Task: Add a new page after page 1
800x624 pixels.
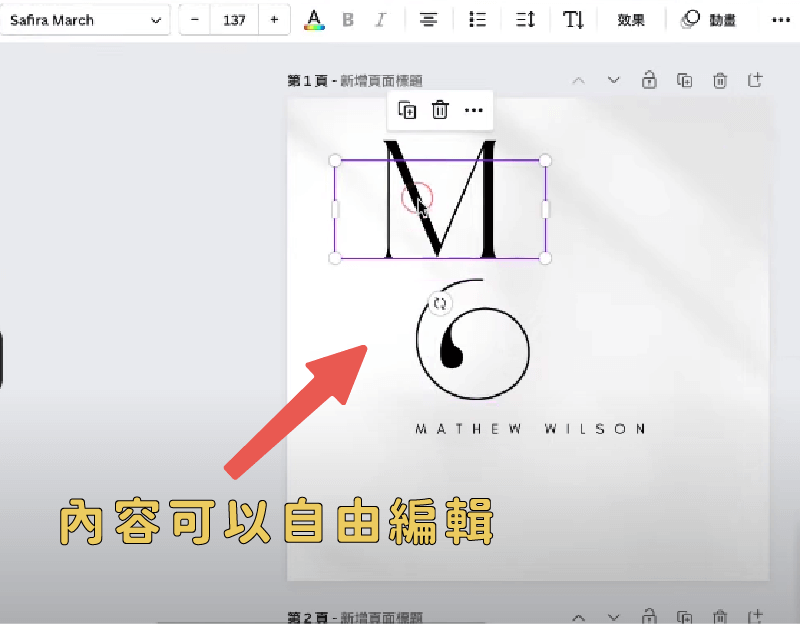Action: click(755, 80)
